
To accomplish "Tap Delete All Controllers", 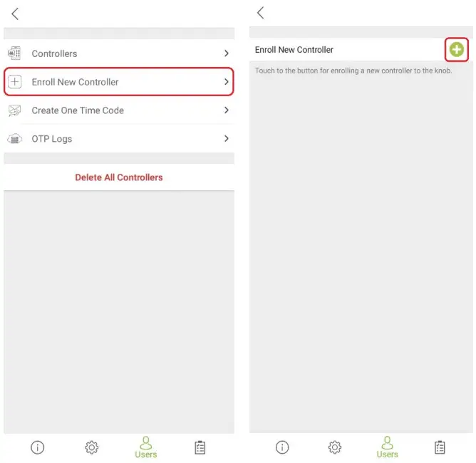I will [119, 177].
